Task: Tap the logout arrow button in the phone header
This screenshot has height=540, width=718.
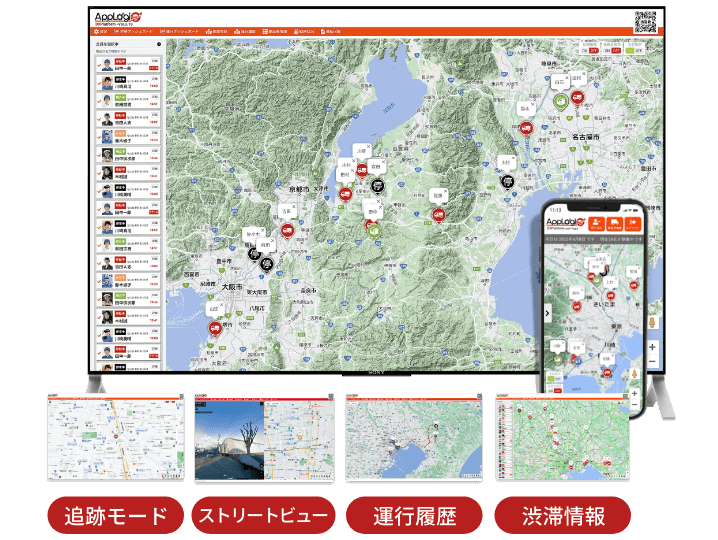Action: pos(633,223)
